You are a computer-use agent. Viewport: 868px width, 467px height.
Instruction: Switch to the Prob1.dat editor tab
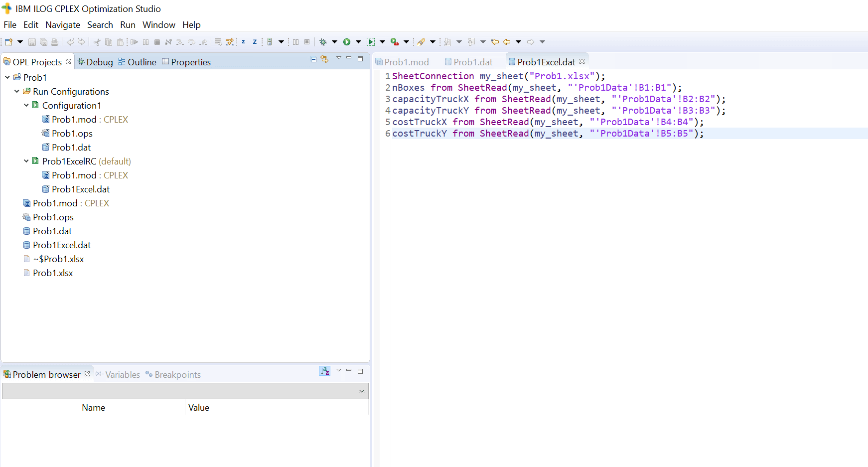tap(468, 62)
